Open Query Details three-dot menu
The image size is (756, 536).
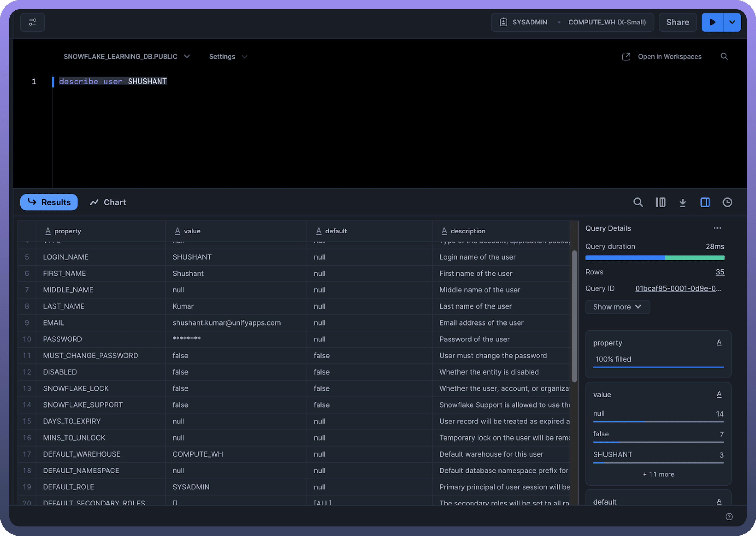click(x=717, y=228)
